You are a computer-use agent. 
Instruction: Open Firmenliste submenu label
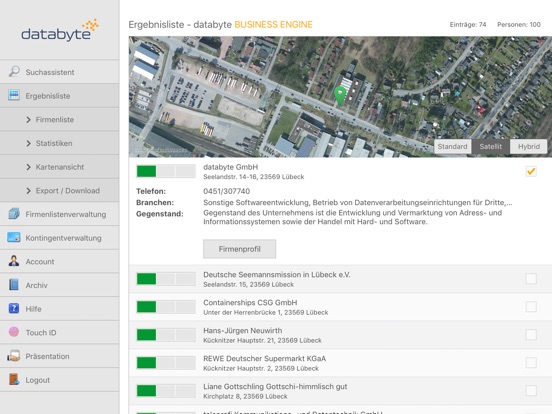pos(55,120)
